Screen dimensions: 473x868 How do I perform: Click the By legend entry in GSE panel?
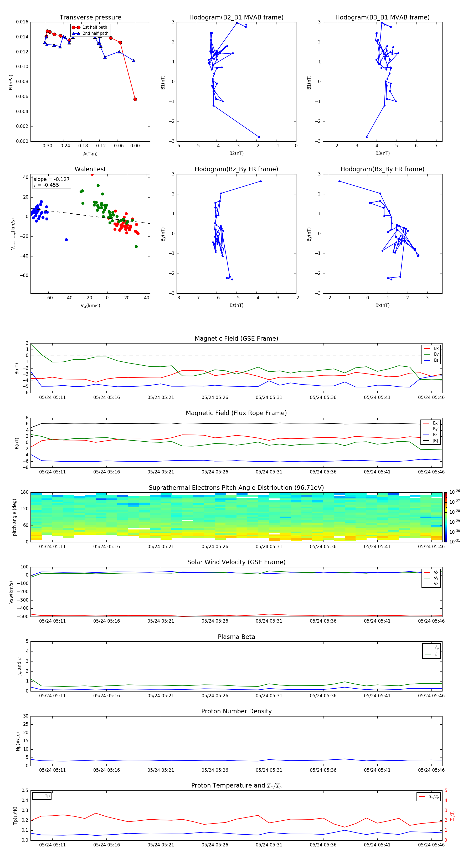(431, 354)
